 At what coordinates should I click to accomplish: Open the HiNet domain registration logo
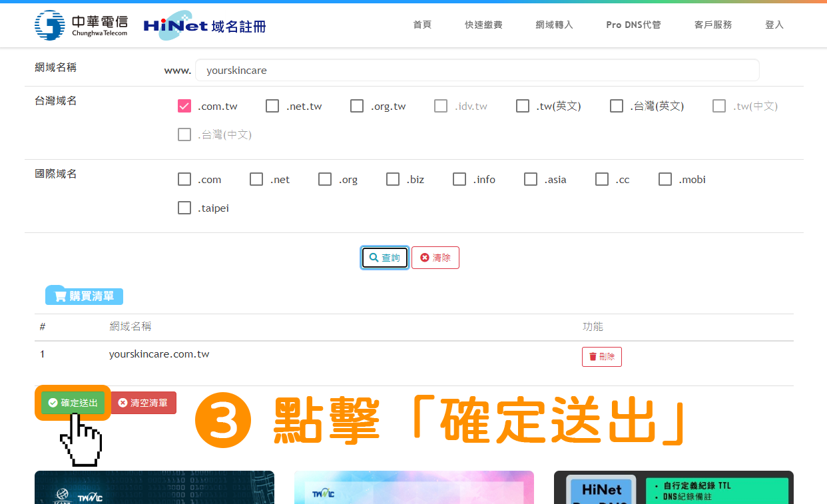(x=205, y=25)
